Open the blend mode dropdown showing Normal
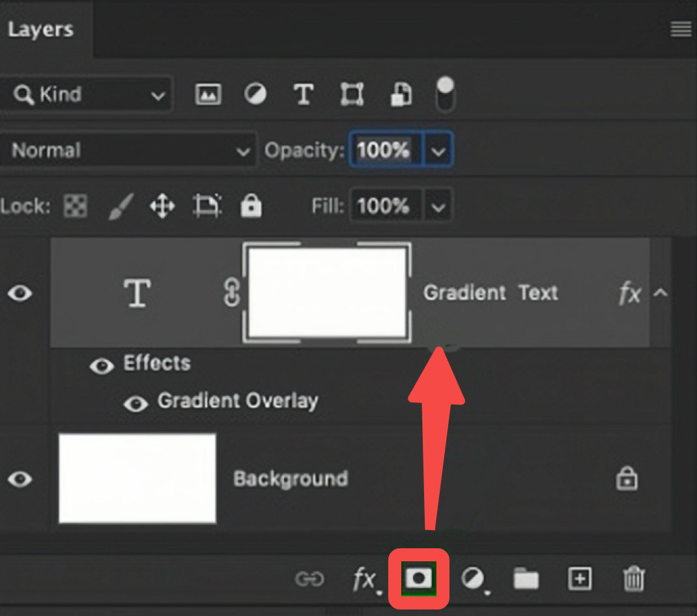697x616 pixels. point(128,150)
